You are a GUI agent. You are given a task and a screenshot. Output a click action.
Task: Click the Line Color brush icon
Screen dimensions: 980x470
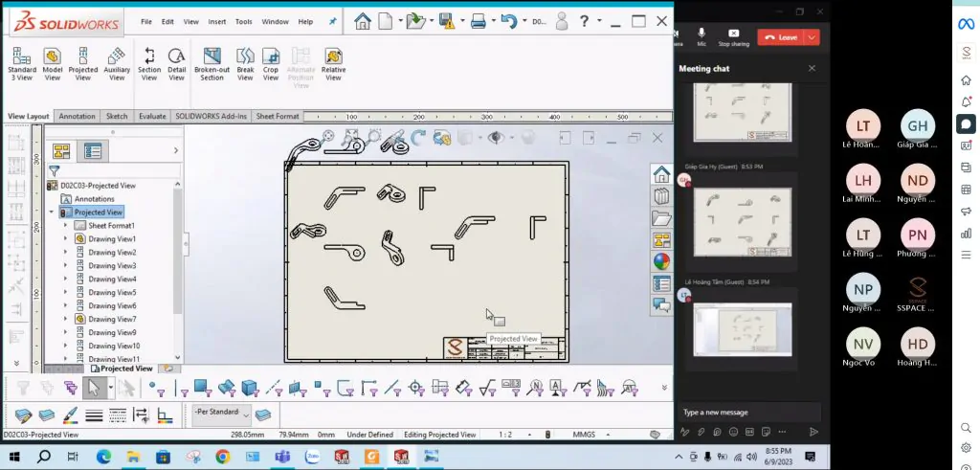(x=71, y=415)
